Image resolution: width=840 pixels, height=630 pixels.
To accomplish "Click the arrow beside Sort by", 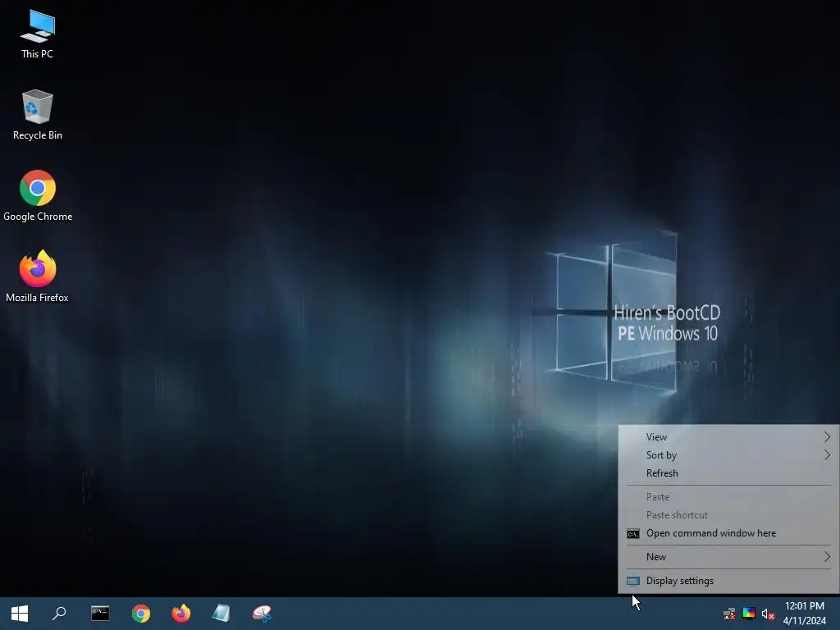I will (x=827, y=455).
